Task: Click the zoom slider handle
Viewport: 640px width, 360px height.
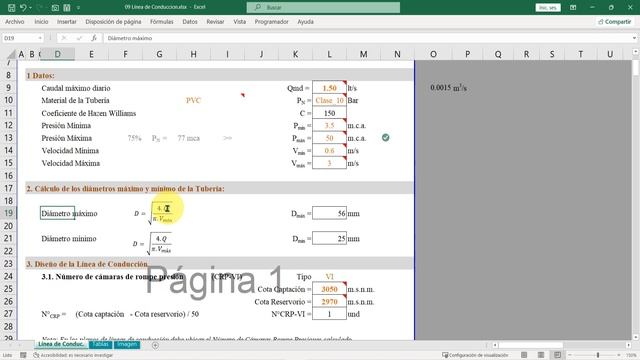Action: 598,355
